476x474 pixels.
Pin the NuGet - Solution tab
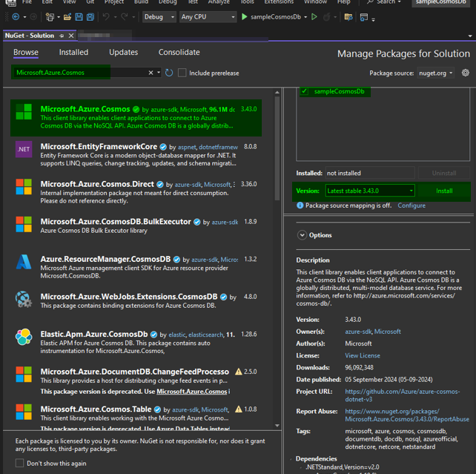point(62,36)
